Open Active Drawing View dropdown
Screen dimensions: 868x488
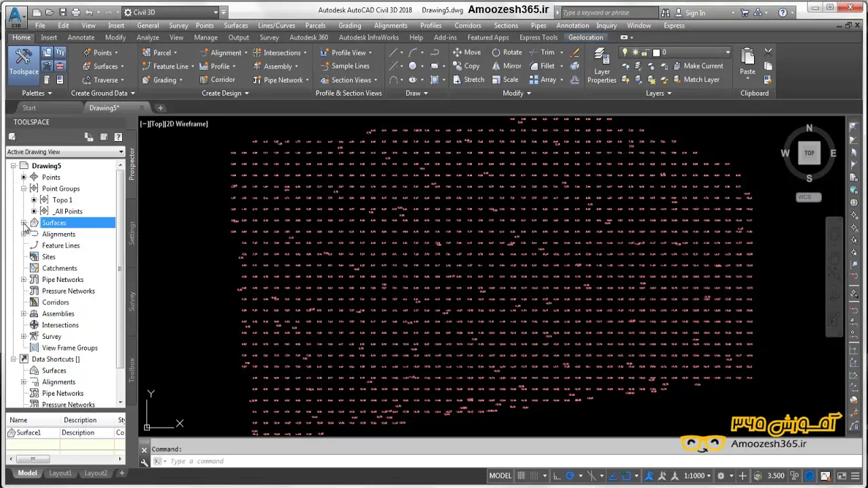coord(65,152)
